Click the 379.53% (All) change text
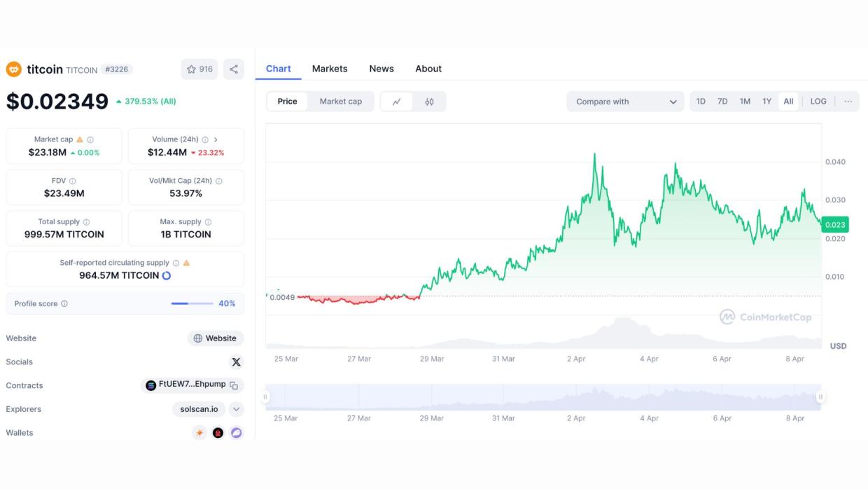 coord(146,101)
